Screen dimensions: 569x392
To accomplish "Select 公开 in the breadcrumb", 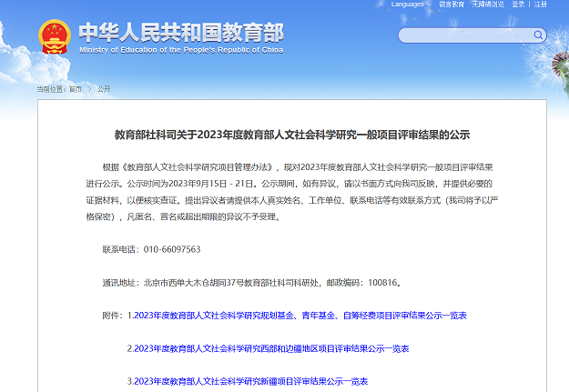I will click(103, 89).
